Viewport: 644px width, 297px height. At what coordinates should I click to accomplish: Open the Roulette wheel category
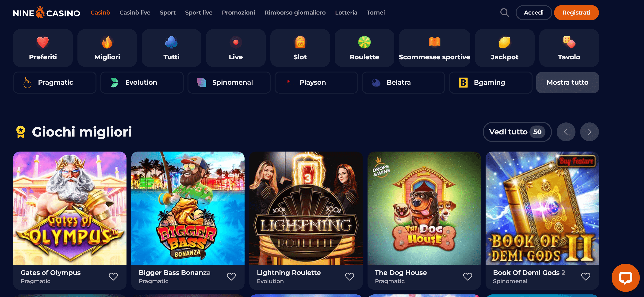(364, 48)
